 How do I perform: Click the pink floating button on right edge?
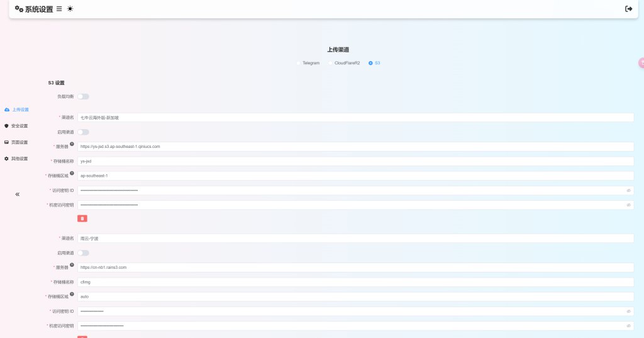[x=641, y=62]
